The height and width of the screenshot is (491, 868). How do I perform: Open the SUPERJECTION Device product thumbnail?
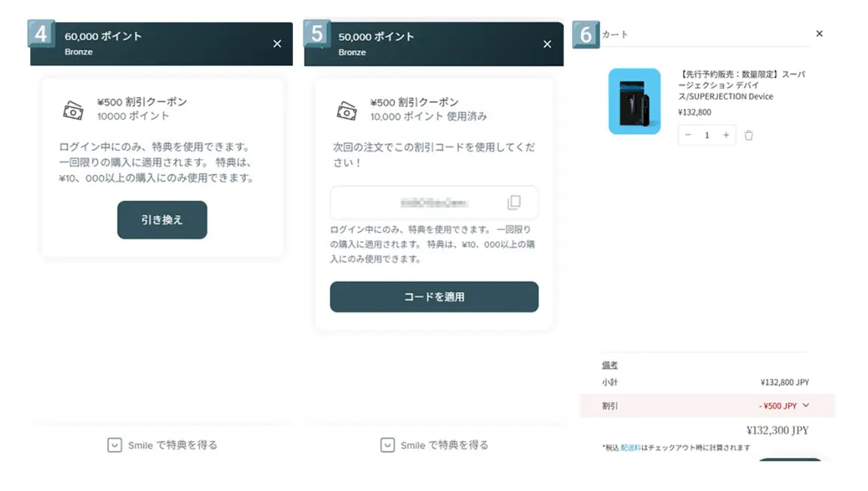[634, 101]
